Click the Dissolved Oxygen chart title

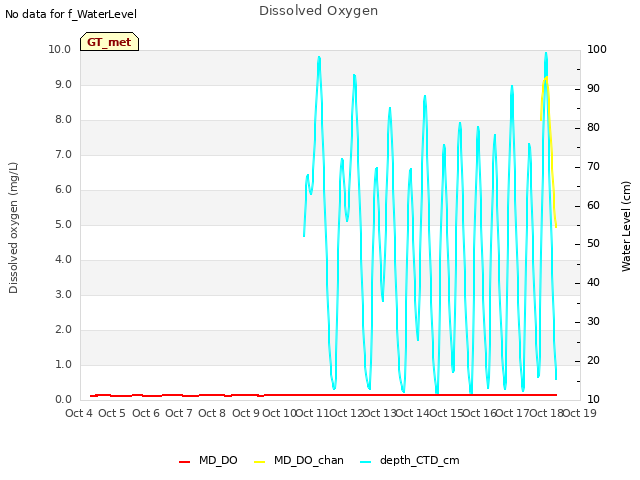click(318, 11)
